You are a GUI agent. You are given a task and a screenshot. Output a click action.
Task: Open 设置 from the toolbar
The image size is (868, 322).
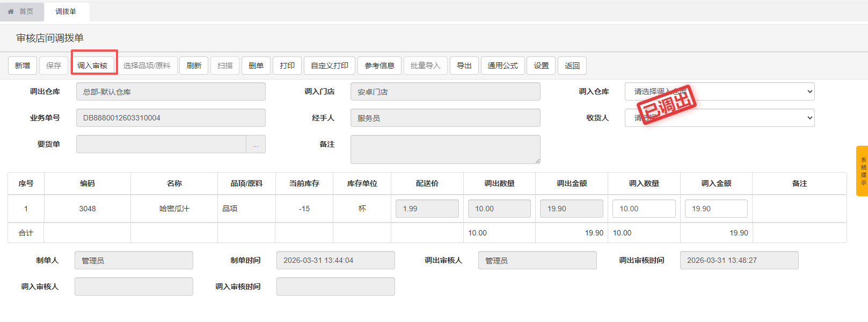tap(541, 66)
